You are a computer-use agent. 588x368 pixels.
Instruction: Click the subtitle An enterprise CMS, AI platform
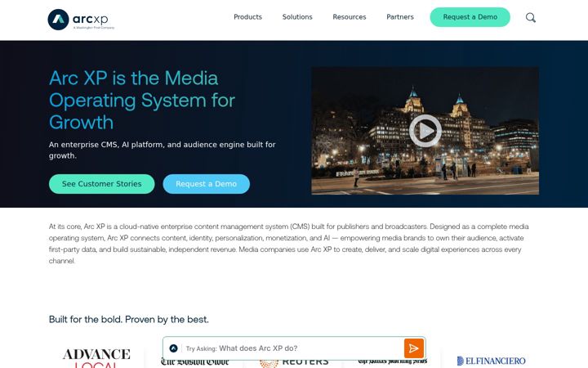tap(162, 150)
